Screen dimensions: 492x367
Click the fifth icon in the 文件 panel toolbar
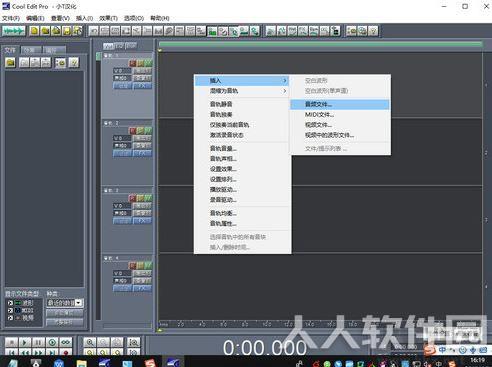pos(60,62)
